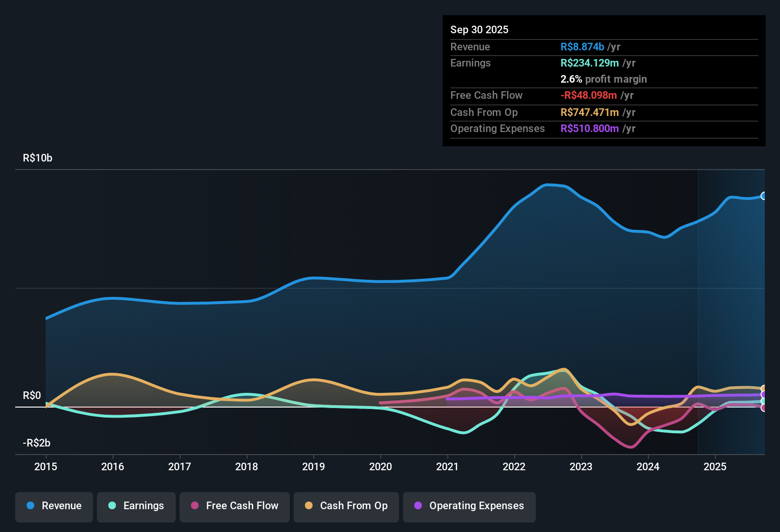The width and height of the screenshot is (780, 532).
Task: Click the Earnings endpoint marker on chart edge
Action: [x=764, y=402]
